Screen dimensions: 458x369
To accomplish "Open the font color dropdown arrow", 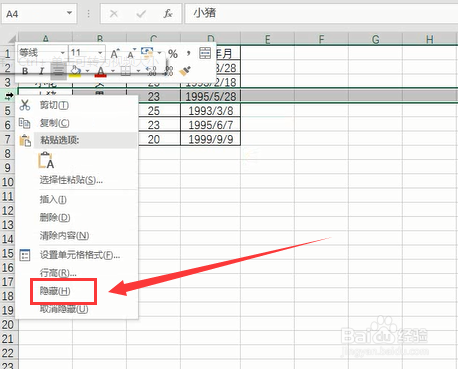I will pyautogui.click(x=113, y=71).
